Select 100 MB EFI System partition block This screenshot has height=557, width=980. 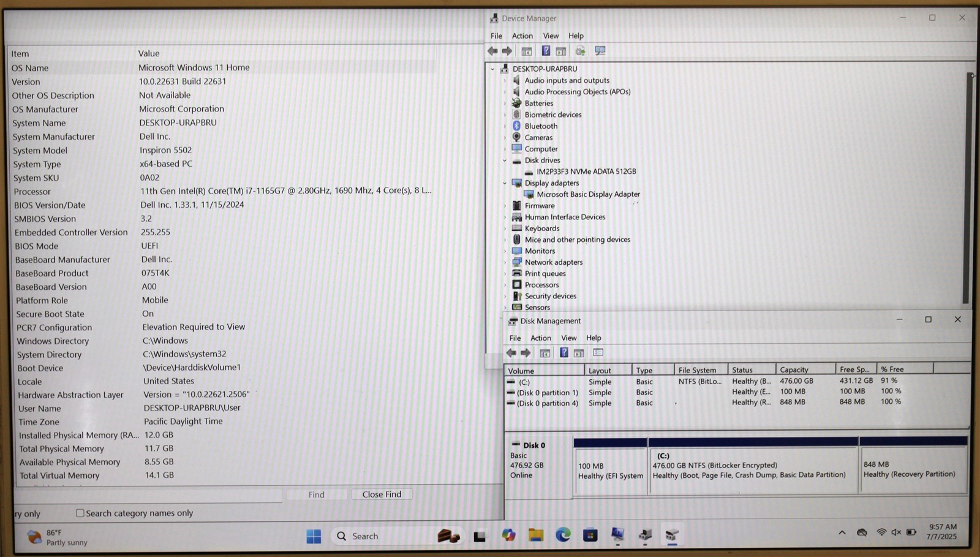pyautogui.click(x=611, y=469)
